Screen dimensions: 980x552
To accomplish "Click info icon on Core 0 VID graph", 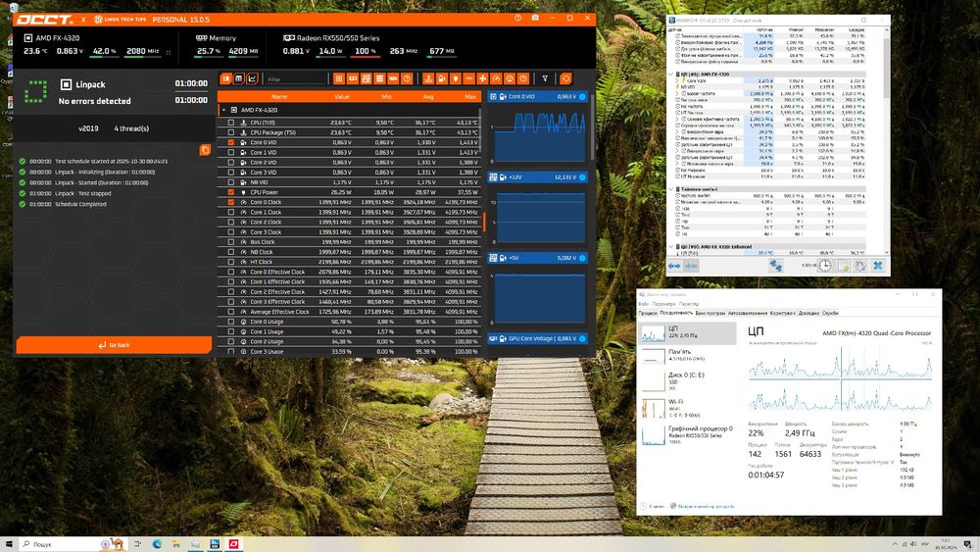I will coord(582,97).
